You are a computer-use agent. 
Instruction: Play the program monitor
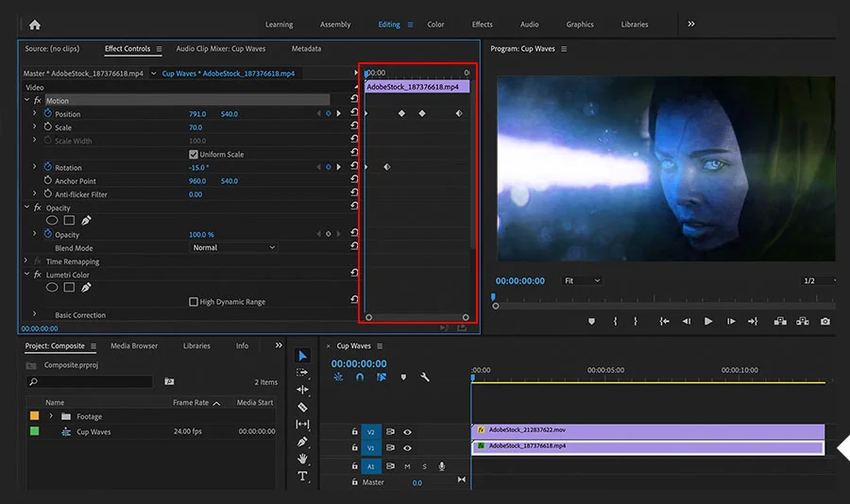708,321
